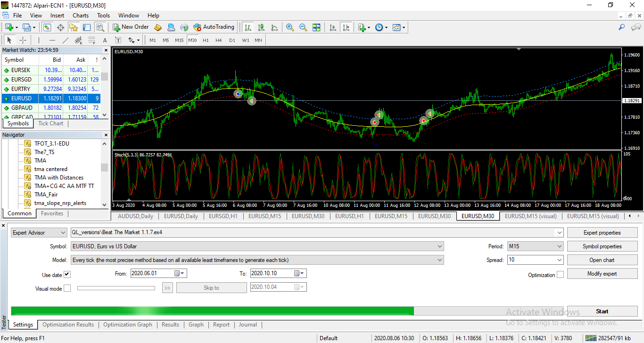Viewport: 644px width, 343px height.
Task: Enable the Visual mode checkbox
Action: pyautogui.click(x=67, y=288)
